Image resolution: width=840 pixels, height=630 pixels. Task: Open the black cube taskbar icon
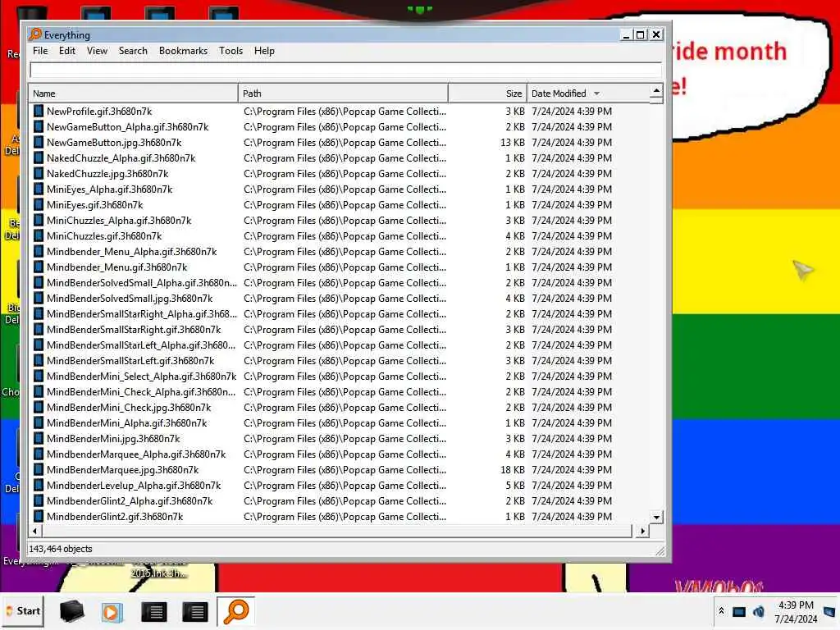(71, 612)
